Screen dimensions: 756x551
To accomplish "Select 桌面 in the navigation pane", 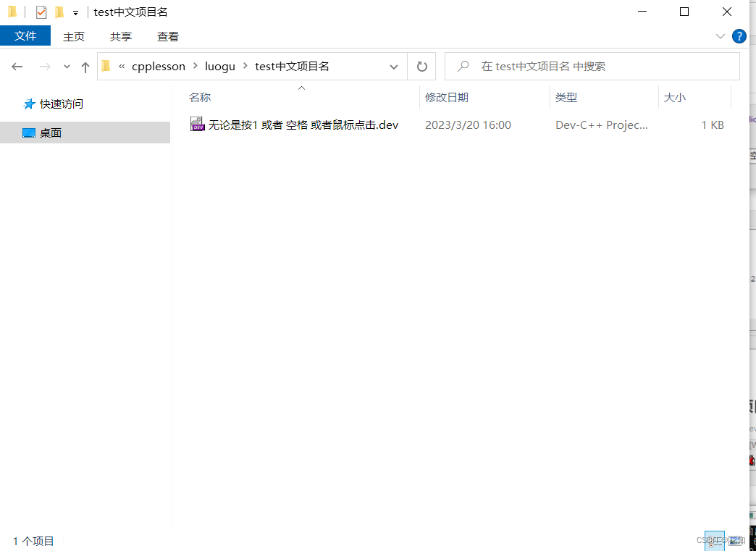I will click(51, 133).
